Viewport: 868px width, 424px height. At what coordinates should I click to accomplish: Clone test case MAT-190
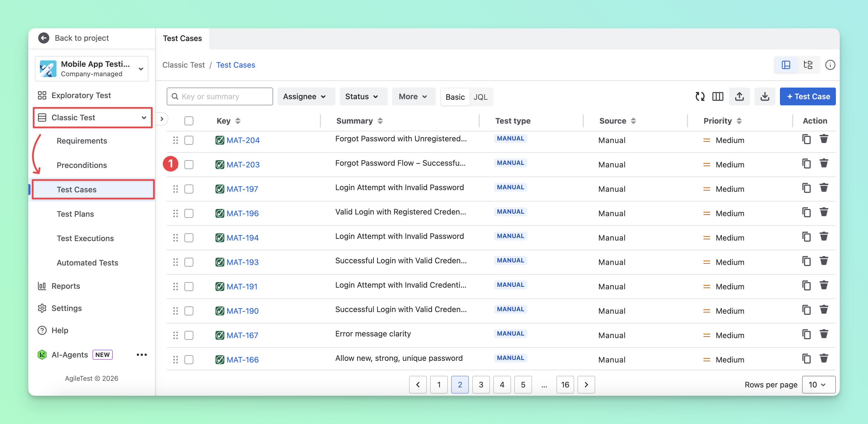806,310
